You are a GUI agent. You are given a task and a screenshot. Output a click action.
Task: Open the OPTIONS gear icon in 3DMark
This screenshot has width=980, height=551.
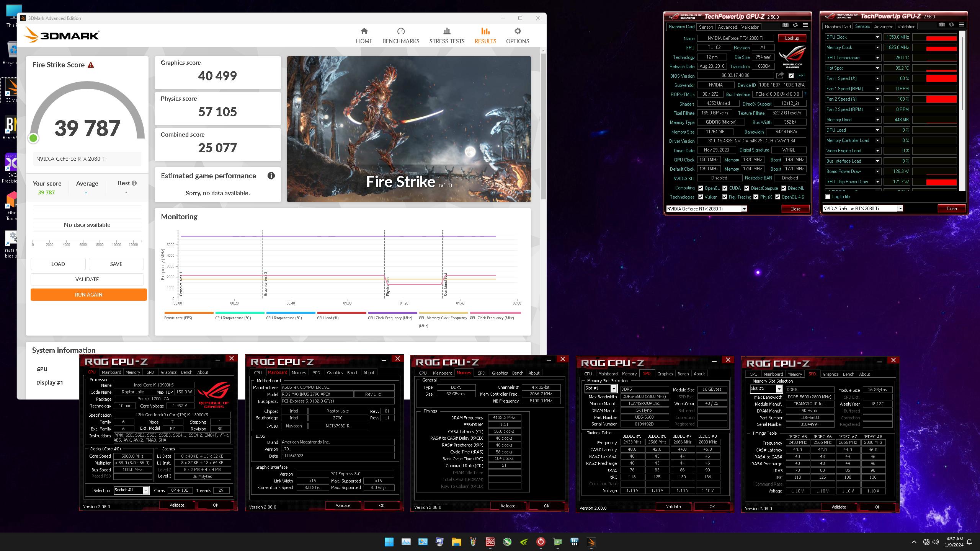coord(518,31)
